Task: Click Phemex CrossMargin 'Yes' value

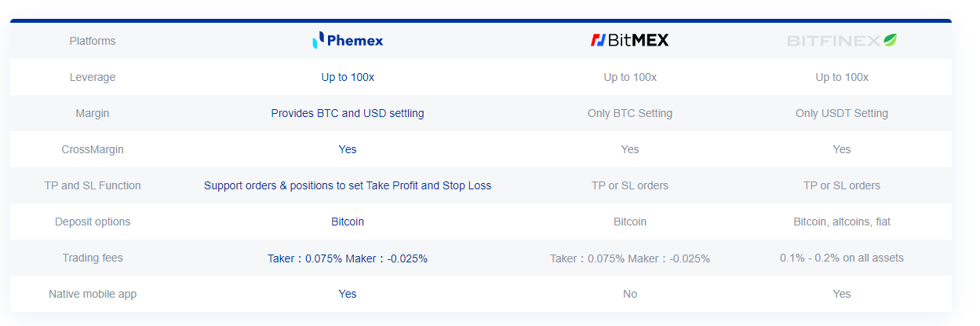Action: tap(348, 149)
